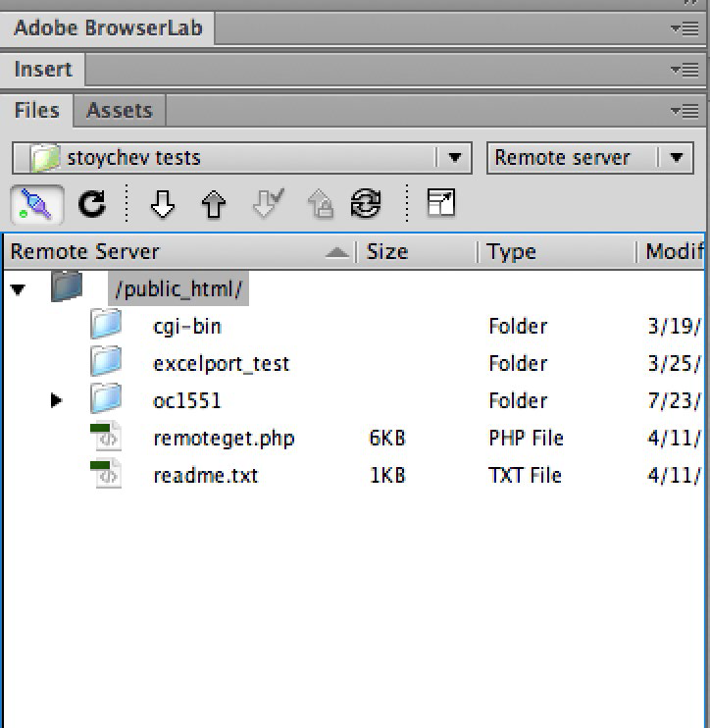Open Adobe BrowserLab panel options menu
This screenshot has height=728, width=710.
685,28
